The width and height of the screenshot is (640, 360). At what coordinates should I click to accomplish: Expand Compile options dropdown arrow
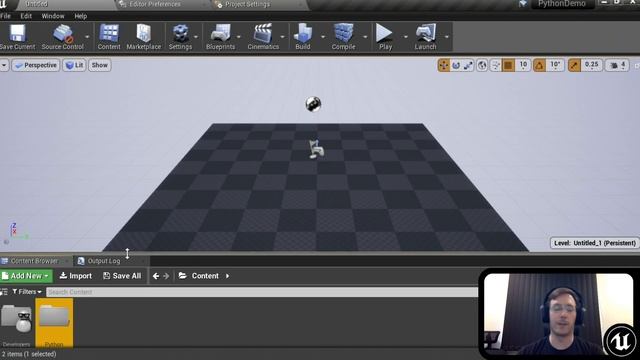(x=365, y=37)
